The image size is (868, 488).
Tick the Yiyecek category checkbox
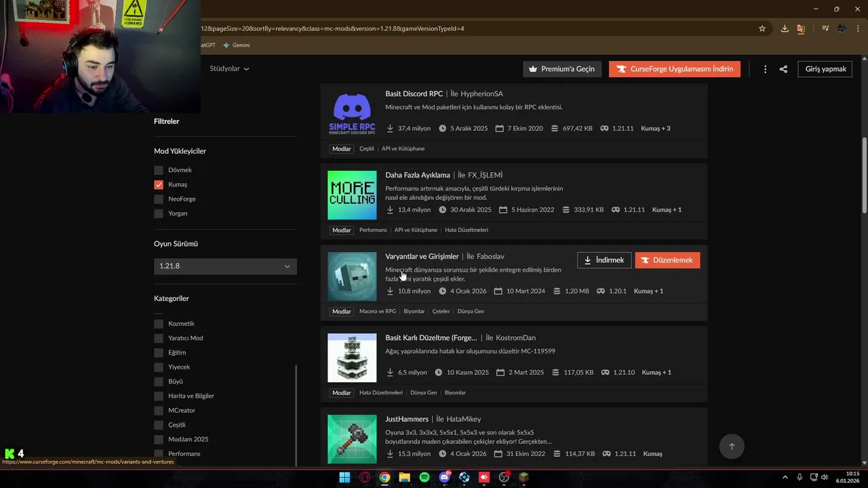[159, 367]
